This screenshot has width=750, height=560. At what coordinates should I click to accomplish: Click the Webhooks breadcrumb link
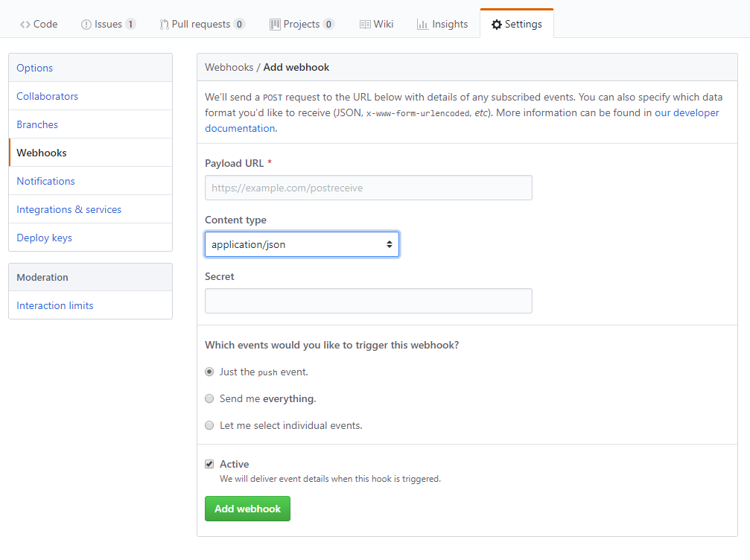pos(229,68)
